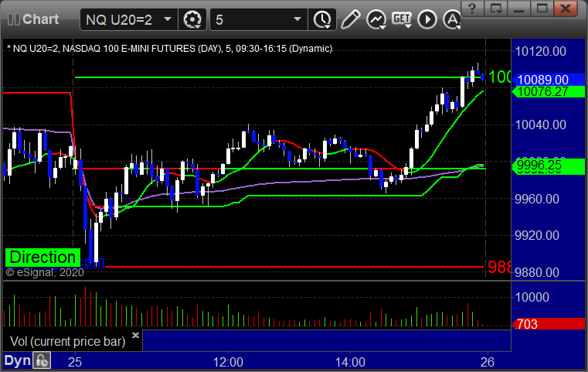
Task: Minimize the chart window
Action: (519, 8)
